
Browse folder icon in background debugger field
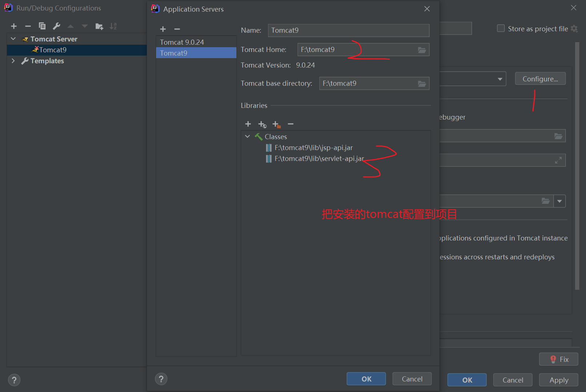click(558, 136)
